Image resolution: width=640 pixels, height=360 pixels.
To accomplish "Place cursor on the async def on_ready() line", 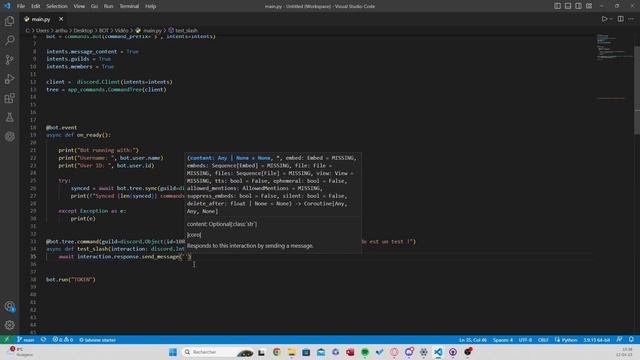I will point(78,135).
